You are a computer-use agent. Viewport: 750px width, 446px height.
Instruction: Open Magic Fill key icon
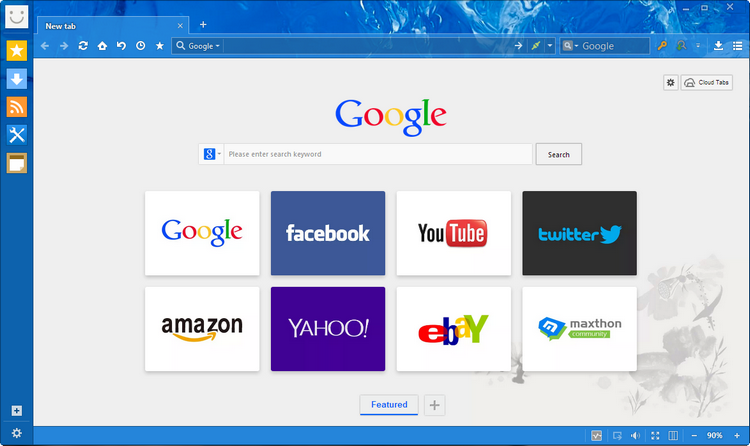coord(662,46)
